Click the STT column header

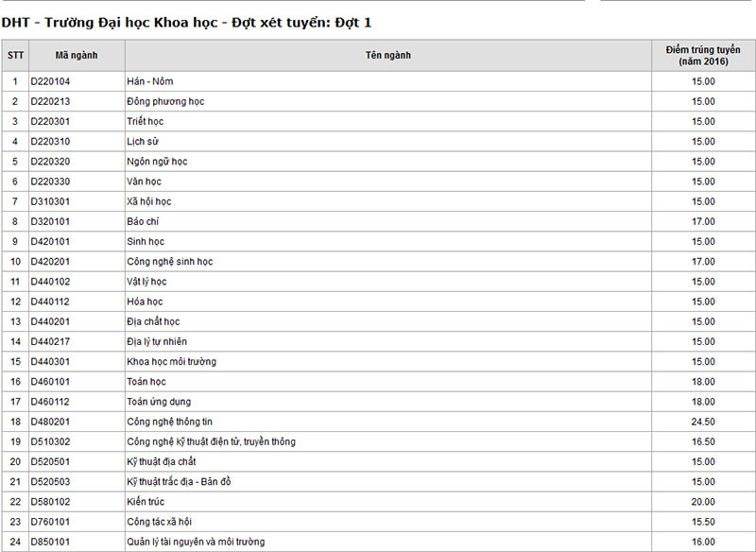(x=15, y=55)
